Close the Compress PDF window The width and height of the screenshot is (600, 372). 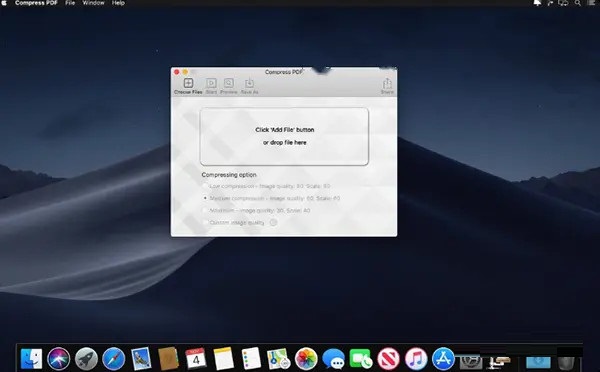pyautogui.click(x=177, y=72)
